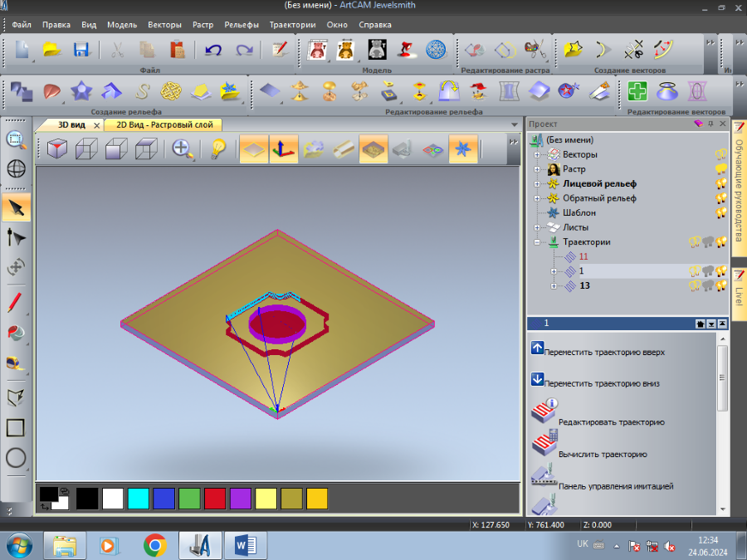The image size is (747, 560).
Task: Click the XYZ axes origin icon
Action: (284, 149)
